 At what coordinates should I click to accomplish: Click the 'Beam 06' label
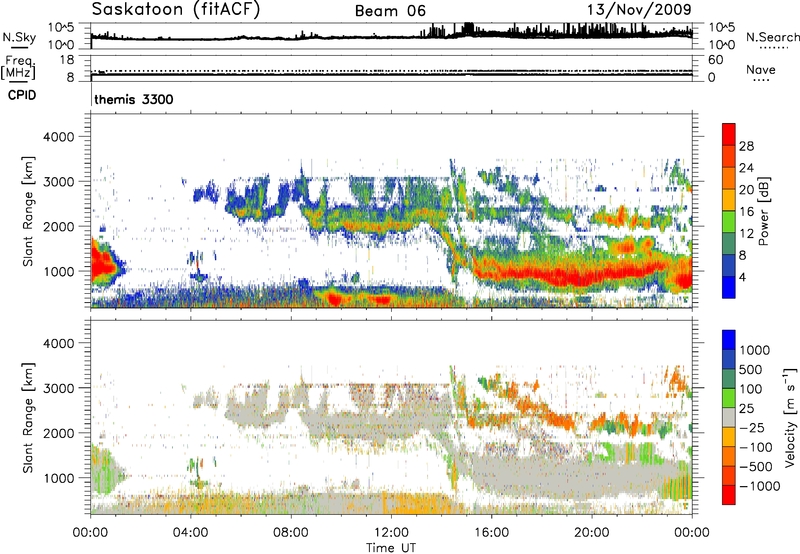(x=390, y=11)
